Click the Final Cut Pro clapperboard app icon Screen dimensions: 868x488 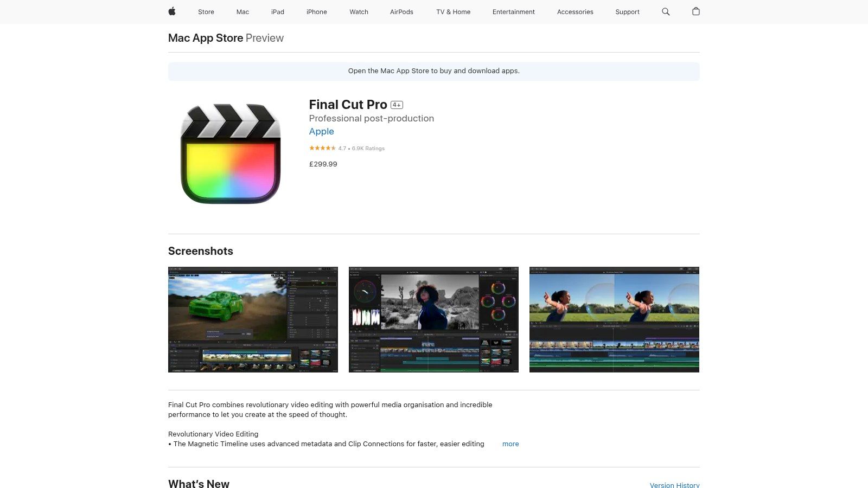(231, 153)
